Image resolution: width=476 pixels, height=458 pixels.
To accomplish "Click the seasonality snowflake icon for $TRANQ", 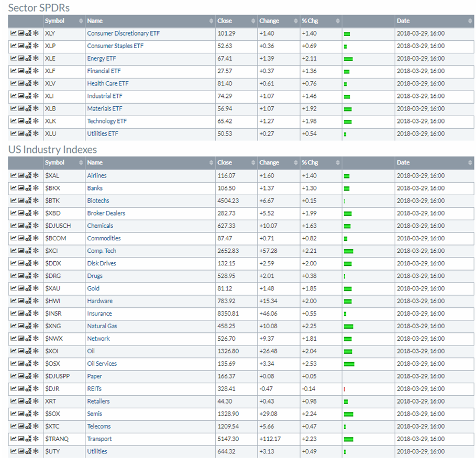I will pos(36,439).
